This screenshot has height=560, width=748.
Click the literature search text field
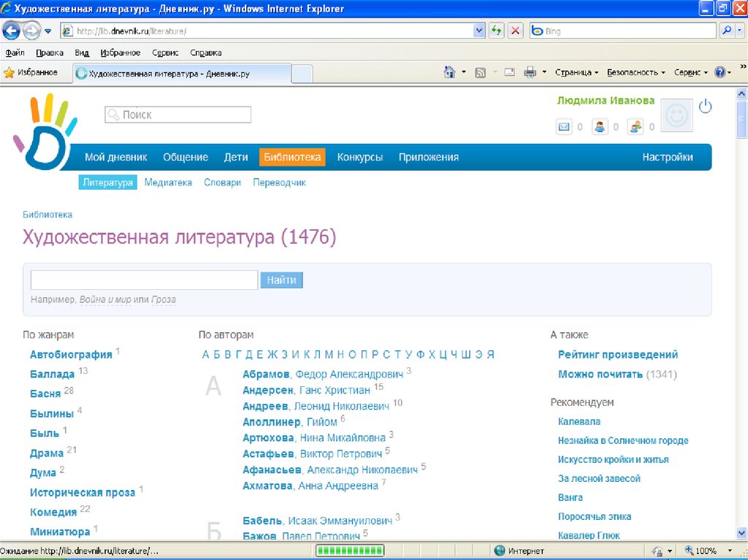click(x=144, y=280)
